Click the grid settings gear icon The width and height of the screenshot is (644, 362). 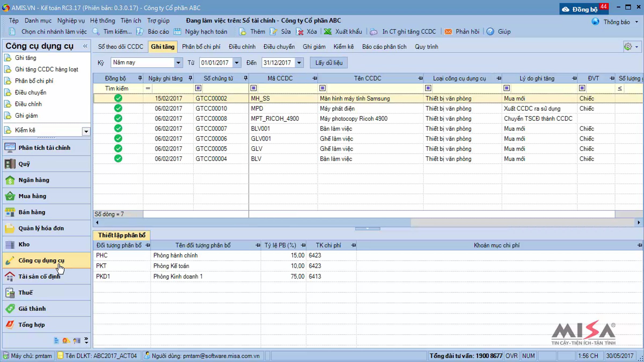628,47
